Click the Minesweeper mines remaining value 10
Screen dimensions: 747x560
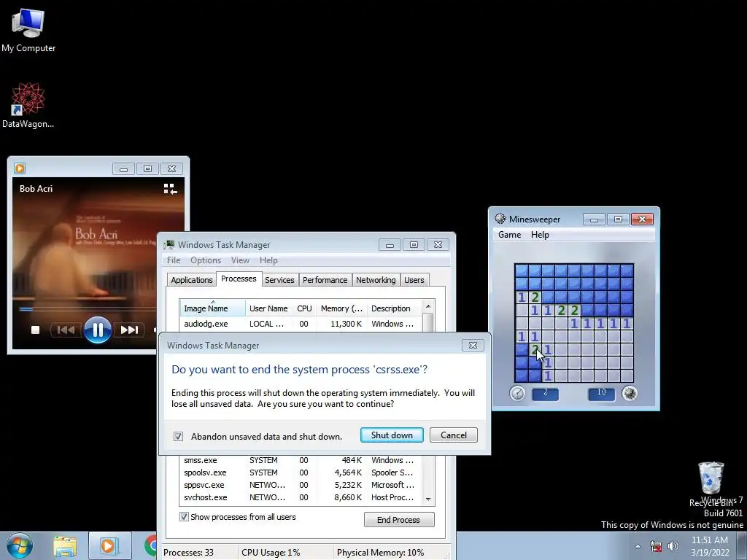pyautogui.click(x=601, y=393)
